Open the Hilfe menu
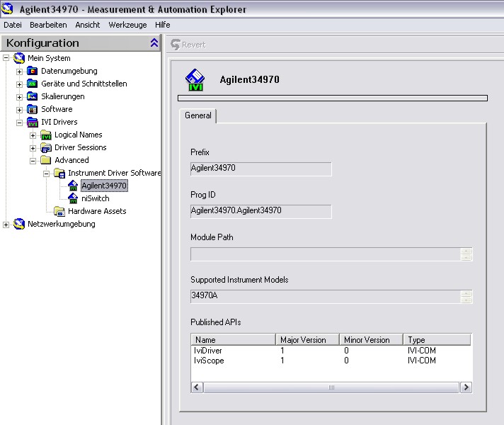The height and width of the screenshot is (425, 504). pyautogui.click(x=162, y=25)
